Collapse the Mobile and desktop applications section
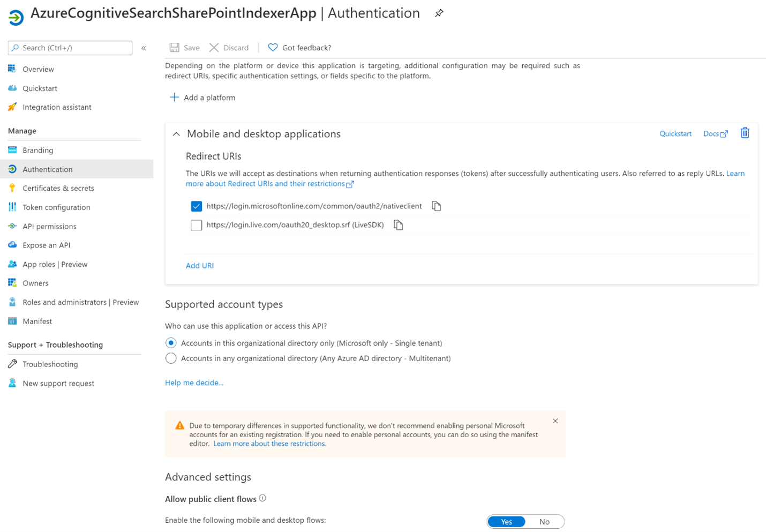Screen dimensions: 766x532 (x=176, y=134)
